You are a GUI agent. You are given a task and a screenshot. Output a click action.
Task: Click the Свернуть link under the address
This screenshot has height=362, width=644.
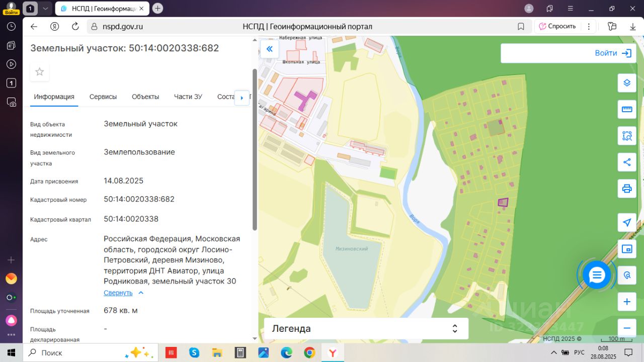coord(118,293)
